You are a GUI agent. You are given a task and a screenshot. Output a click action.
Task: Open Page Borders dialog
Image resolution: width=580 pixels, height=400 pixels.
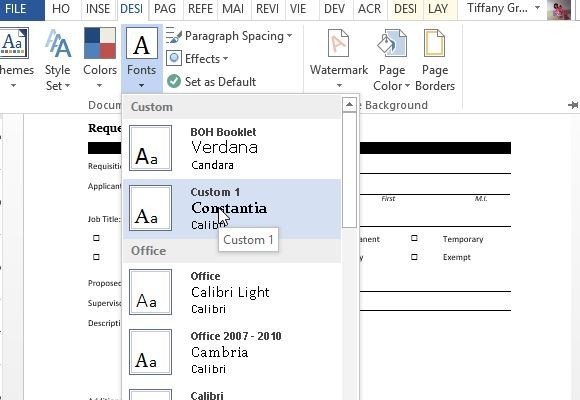point(435,59)
